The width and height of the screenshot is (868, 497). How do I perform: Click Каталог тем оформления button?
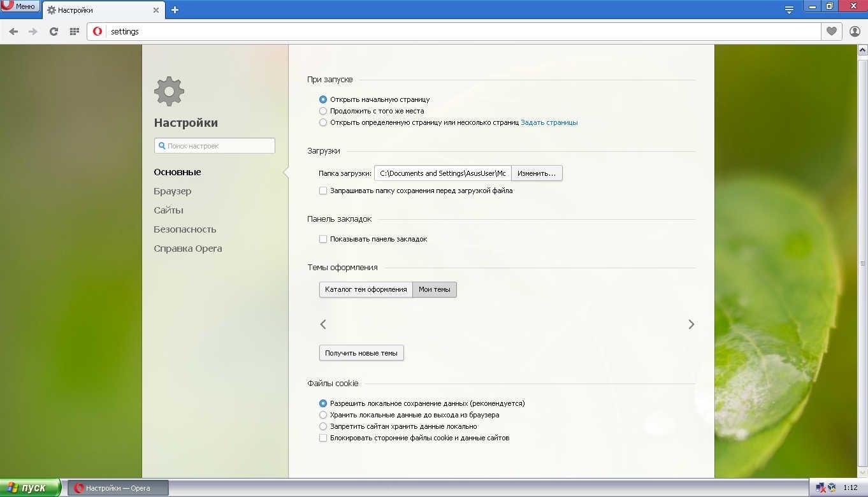coord(366,289)
